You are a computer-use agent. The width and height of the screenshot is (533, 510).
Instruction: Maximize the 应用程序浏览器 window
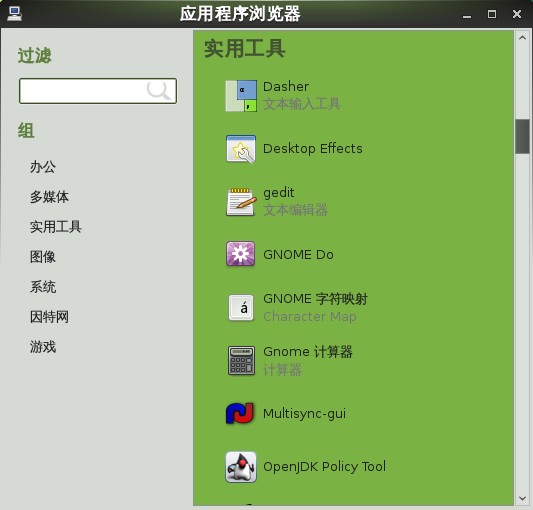[492, 14]
